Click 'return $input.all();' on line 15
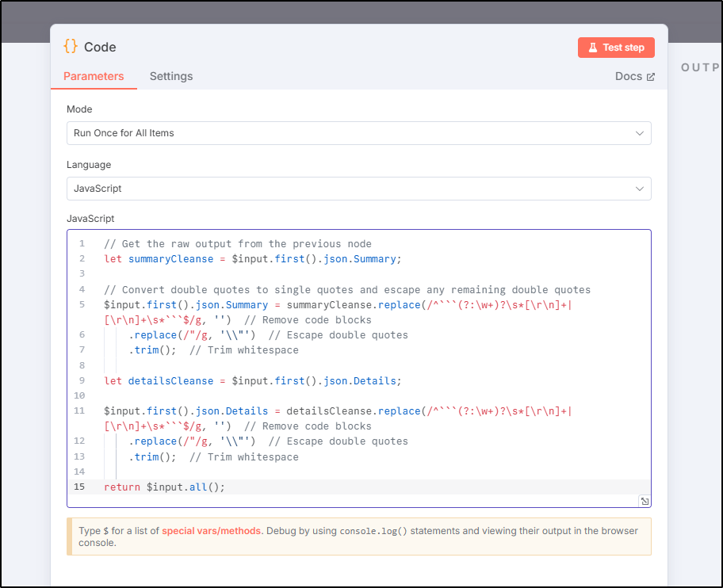The width and height of the screenshot is (723, 588). (x=164, y=487)
